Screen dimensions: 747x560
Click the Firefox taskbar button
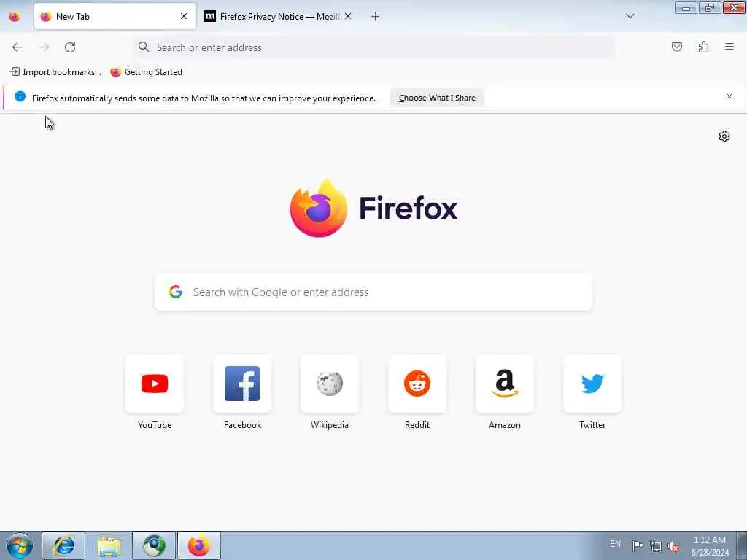tap(198, 545)
